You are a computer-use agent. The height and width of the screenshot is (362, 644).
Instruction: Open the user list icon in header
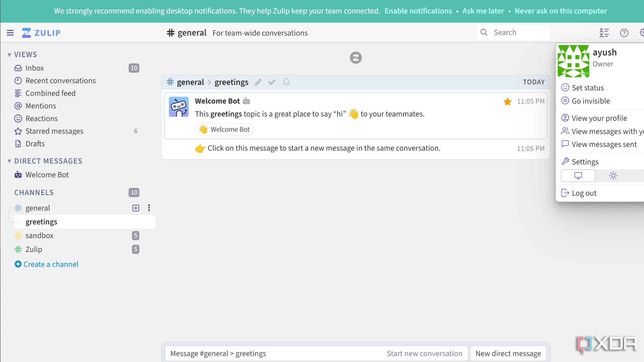pos(604,33)
